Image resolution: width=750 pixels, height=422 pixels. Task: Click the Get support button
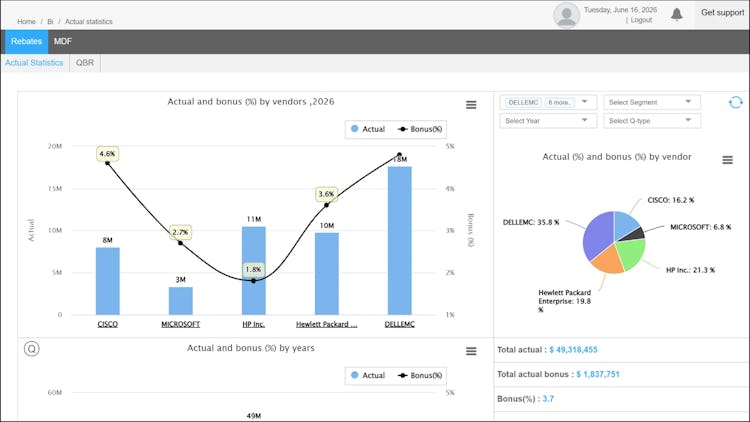coord(722,13)
